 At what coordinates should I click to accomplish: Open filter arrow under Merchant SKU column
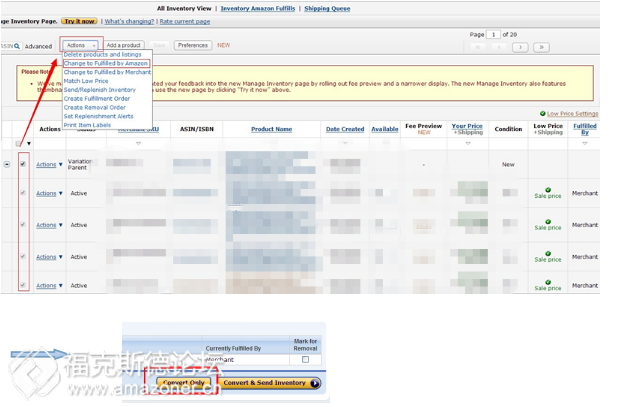point(138,143)
